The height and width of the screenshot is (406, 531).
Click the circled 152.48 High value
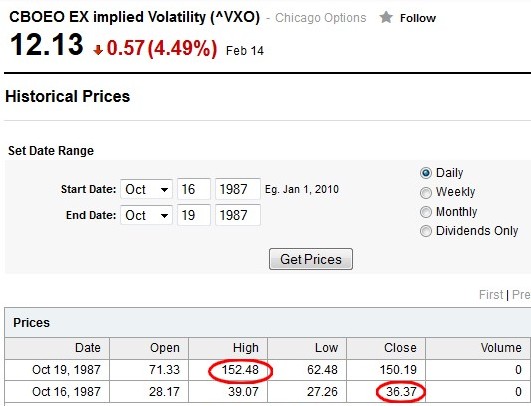point(240,369)
